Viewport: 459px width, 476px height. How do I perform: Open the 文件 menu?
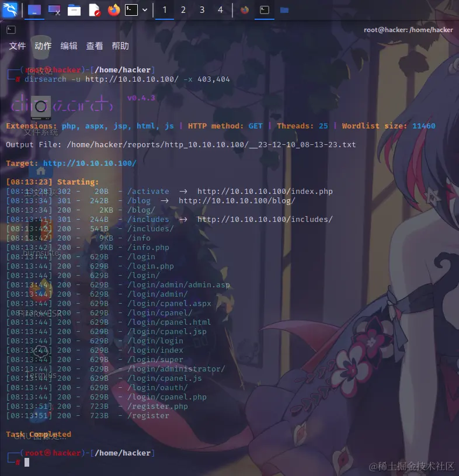pyautogui.click(x=18, y=46)
